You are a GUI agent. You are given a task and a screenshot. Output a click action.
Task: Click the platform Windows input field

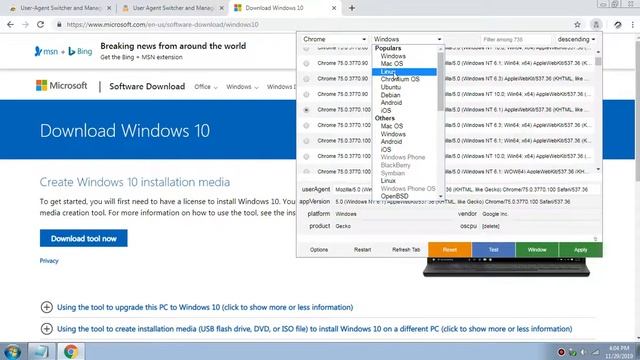click(394, 214)
